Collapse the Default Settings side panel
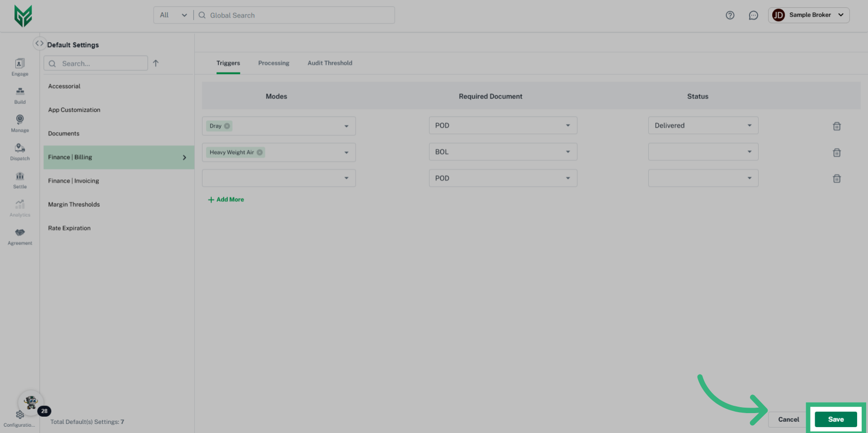Image resolution: width=868 pixels, height=433 pixels. [x=39, y=43]
